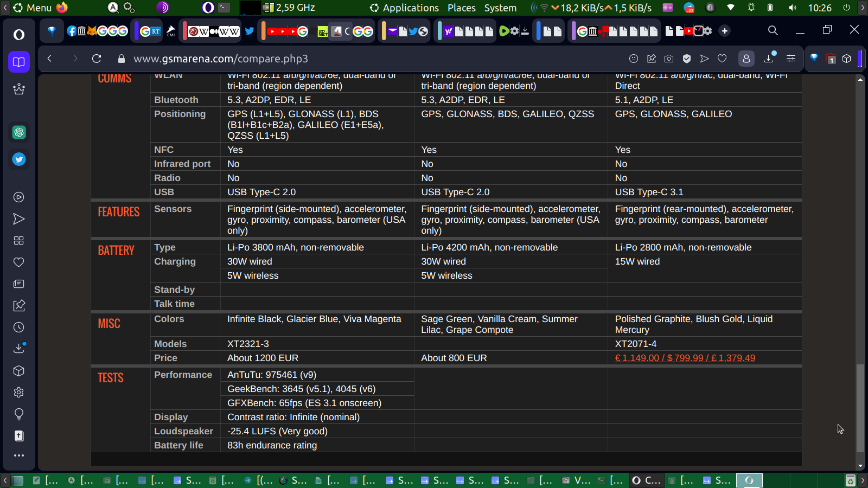
Task: Open the Player icon in sidebar
Action: click(19, 197)
